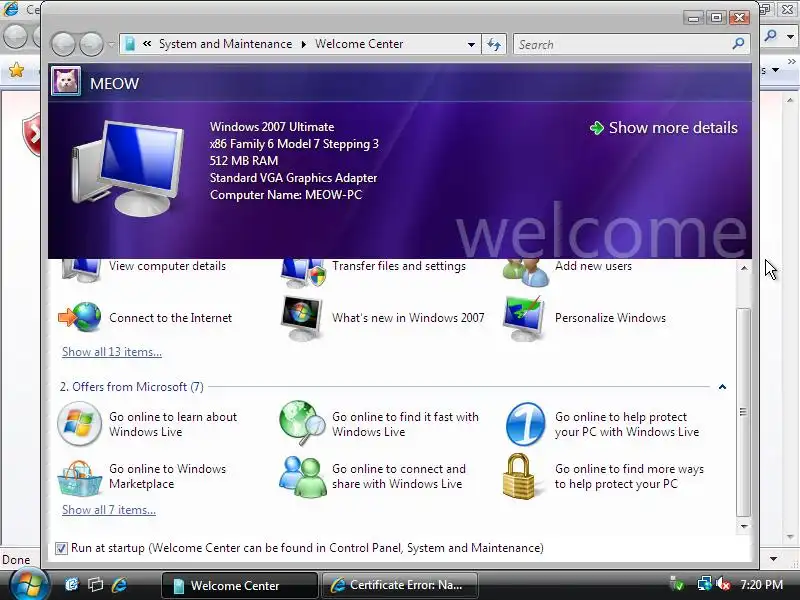Click the Windows Live flag logo icon
This screenshot has width=800, height=600.
point(79,423)
